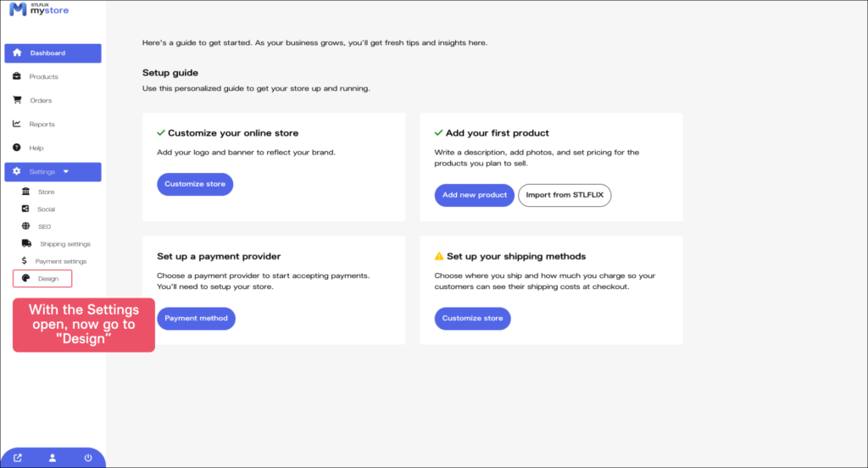The height and width of the screenshot is (468, 868).
Task: Select SEO in the settings submenu
Action: tap(44, 226)
